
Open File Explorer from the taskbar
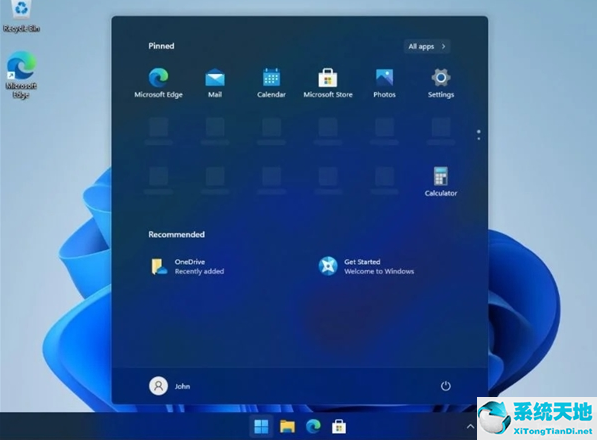tap(287, 427)
